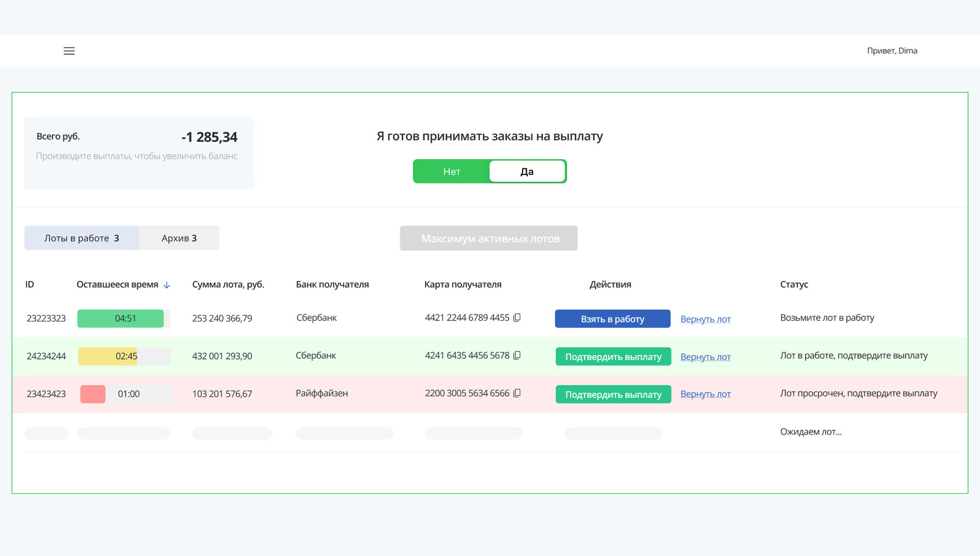Click the Сумма лота, руб. header
Screen dimensions: 980x556
click(228, 285)
